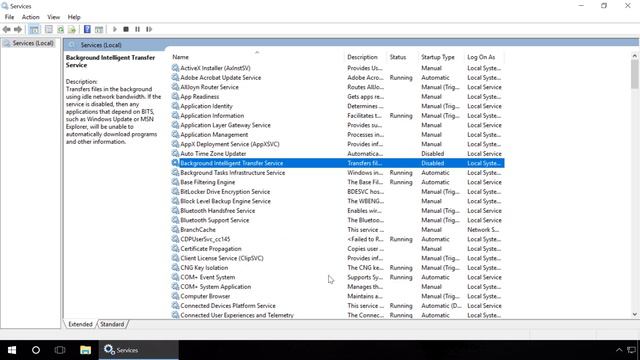This screenshot has width=640, height=360.
Task: Click Disabled startup type of Auto Time Zone Updater
Action: click(433, 153)
